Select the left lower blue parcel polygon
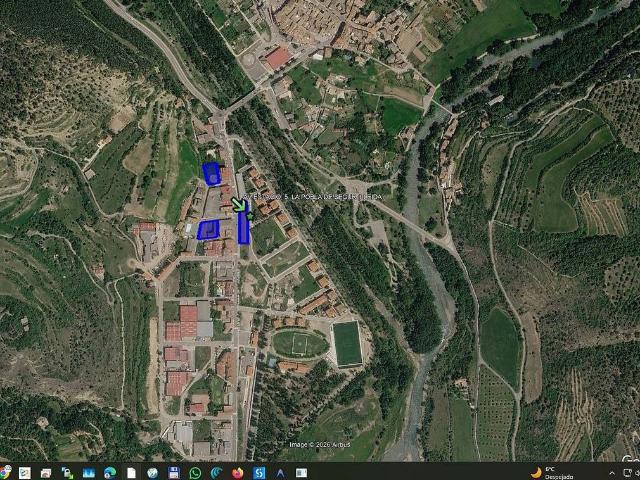This screenshot has height=480, width=640. [x=209, y=230]
